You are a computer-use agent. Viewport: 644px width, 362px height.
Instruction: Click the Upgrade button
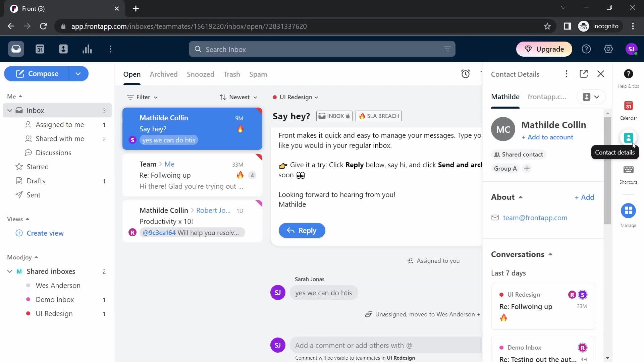(x=544, y=49)
